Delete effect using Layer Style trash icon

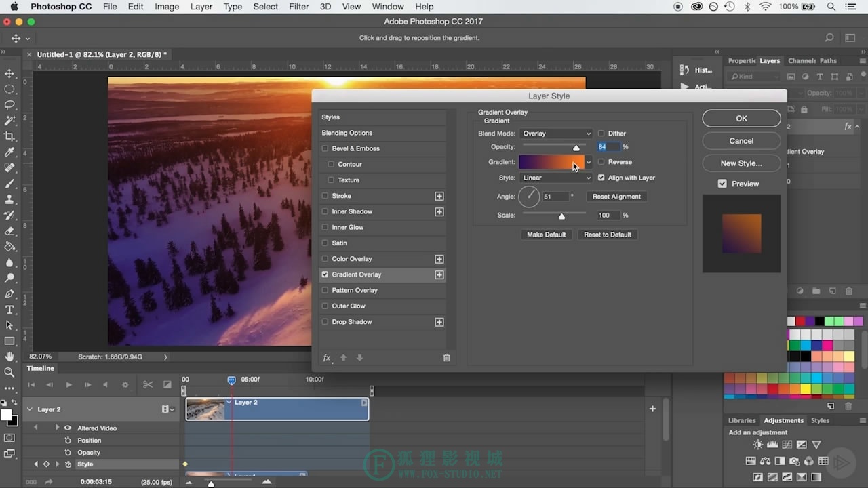[x=446, y=358]
